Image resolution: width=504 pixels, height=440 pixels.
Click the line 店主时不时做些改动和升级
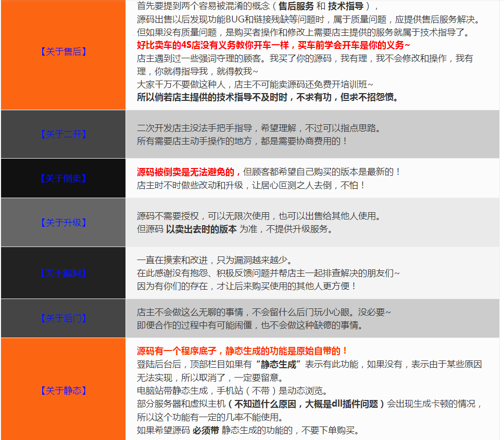tap(251, 185)
